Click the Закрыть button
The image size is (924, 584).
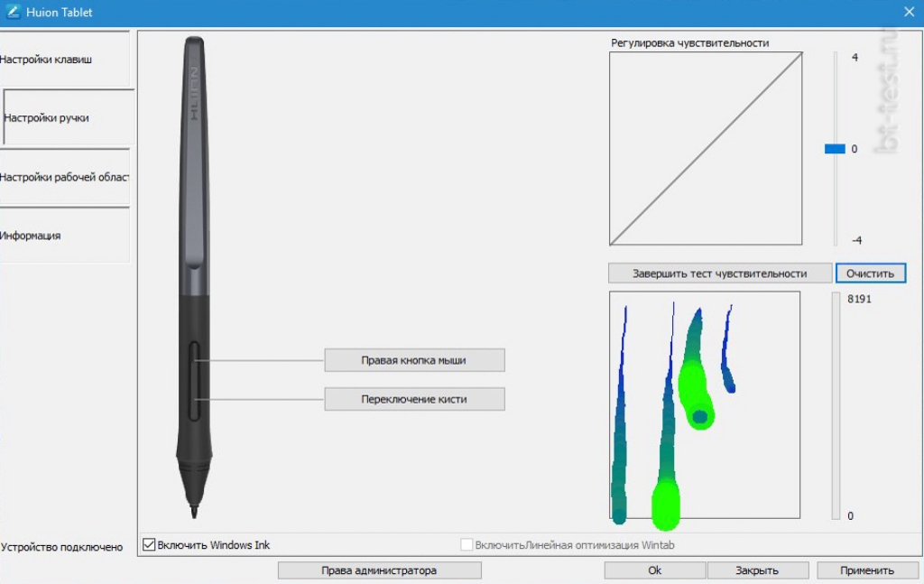pyautogui.click(x=757, y=570)
